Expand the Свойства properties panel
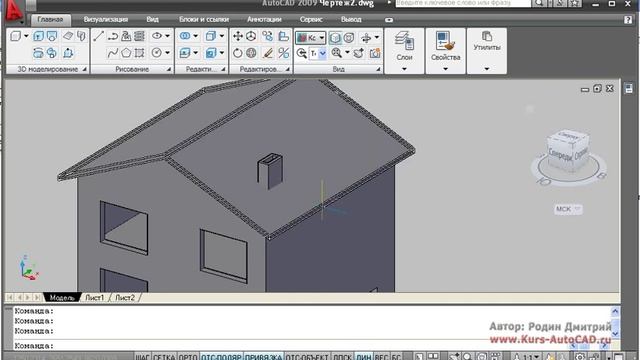 pyautogui.click(x=445, y=69)
